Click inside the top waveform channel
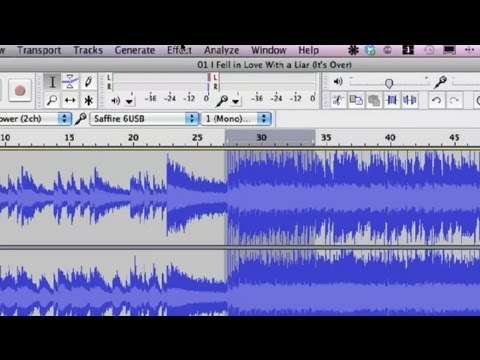This screenshot has width=480, height=360. click(x=240, y=197)
